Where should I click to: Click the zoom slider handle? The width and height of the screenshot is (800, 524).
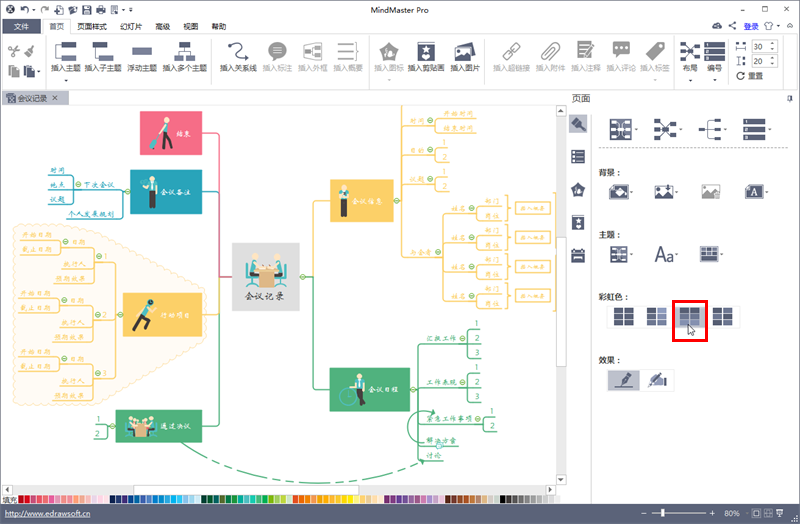pos(662,513)
